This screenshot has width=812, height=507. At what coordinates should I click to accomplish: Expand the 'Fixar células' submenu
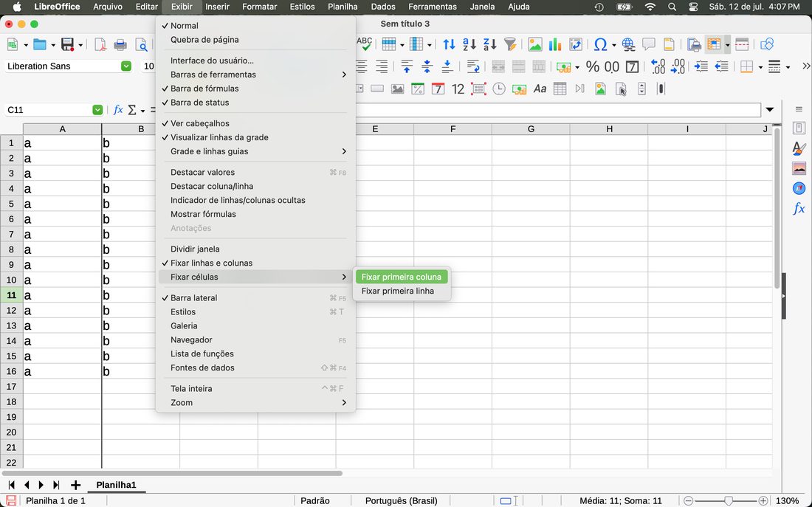[256, 277]
